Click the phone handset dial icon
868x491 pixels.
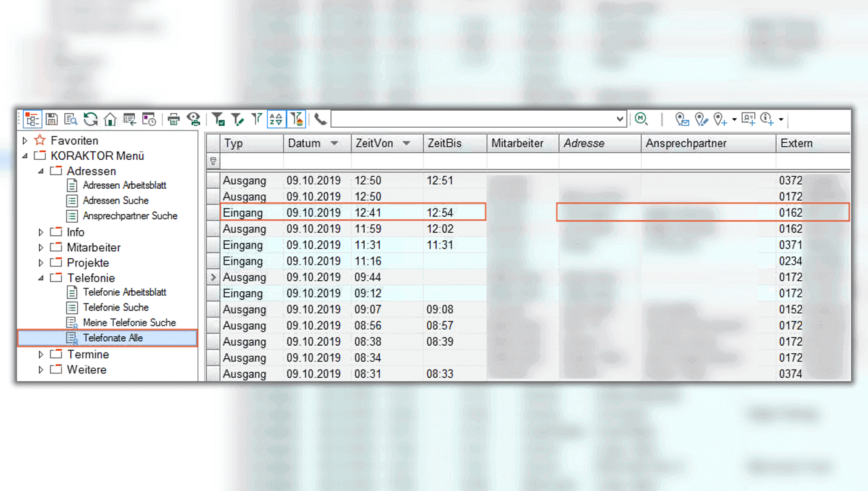pyautogui.click(x=321, y=119)
